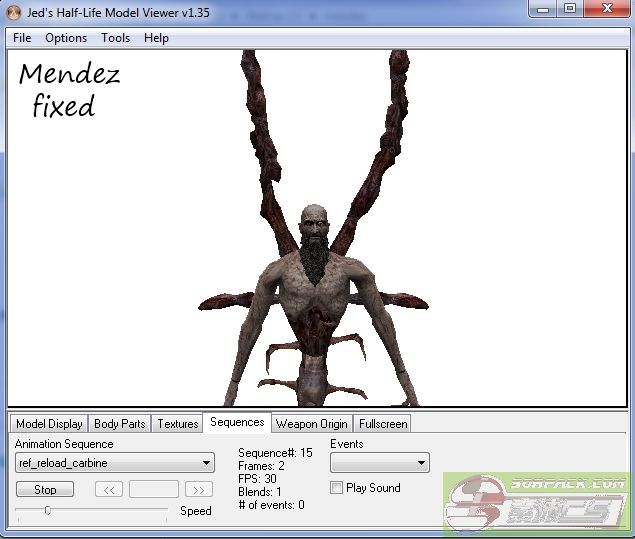
Task: Step forward one frame with >> button
Action: pyautogui.click(x=199, y=489)
